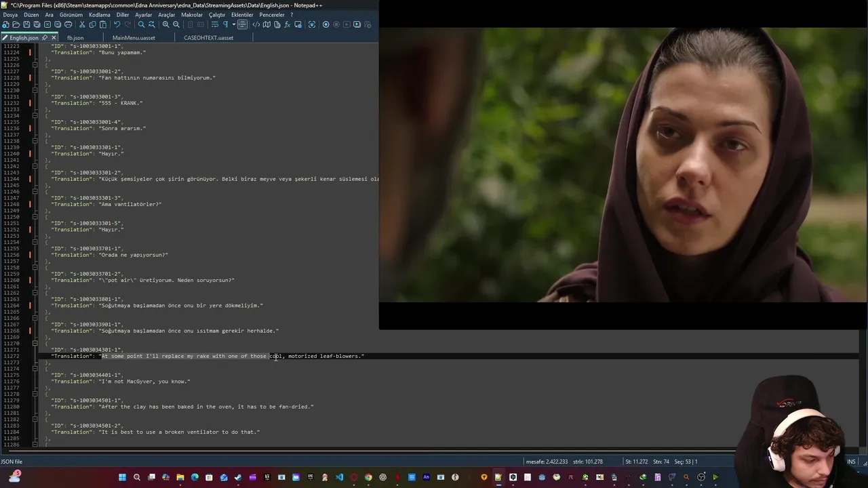Click the Paste clipboard icon
The width and height of the screenshot is (868, 488).
103,24
